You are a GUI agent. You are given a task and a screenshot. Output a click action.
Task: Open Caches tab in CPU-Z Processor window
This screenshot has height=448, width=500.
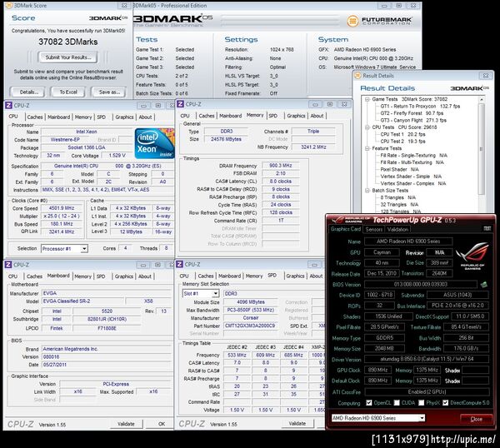[35, 117]
